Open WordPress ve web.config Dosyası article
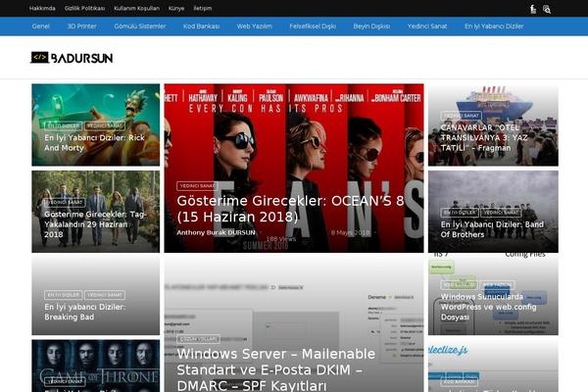This screenshot has height=392, width=588. (488, 307)
